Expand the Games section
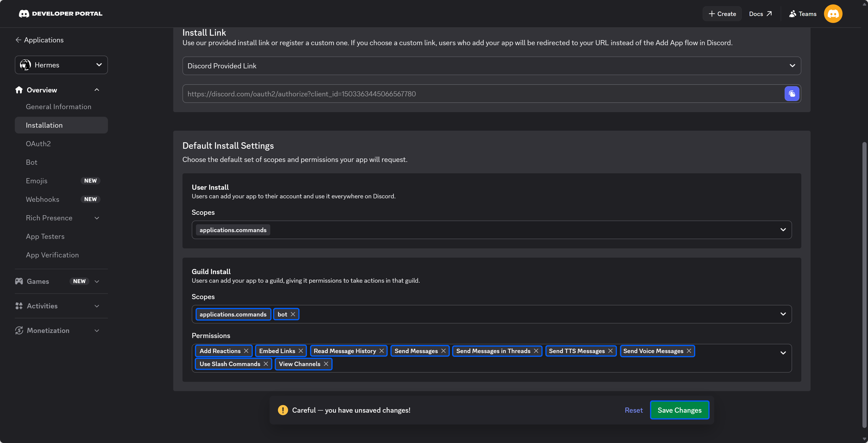The image size is (868, 443). pos(97,282)
